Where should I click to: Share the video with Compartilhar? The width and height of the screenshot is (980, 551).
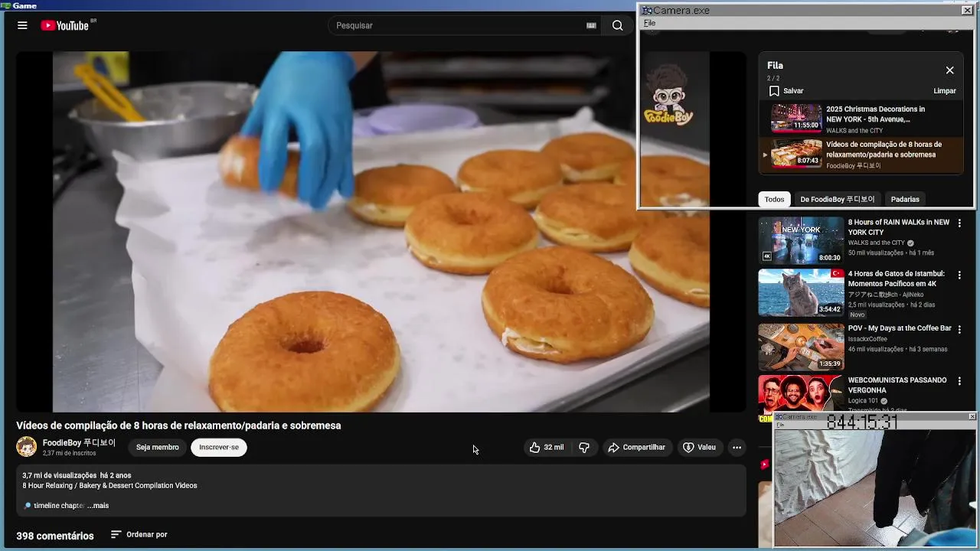pyautogui.click(x=636, y=447)
